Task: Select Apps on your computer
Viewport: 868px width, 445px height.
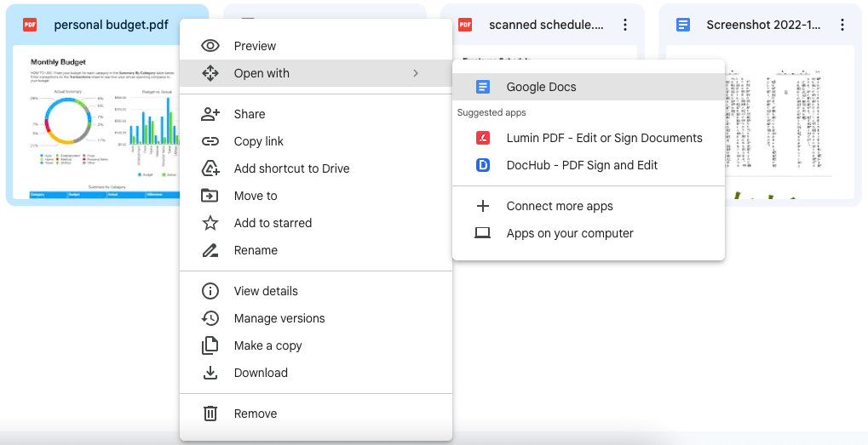Action: 589,233
